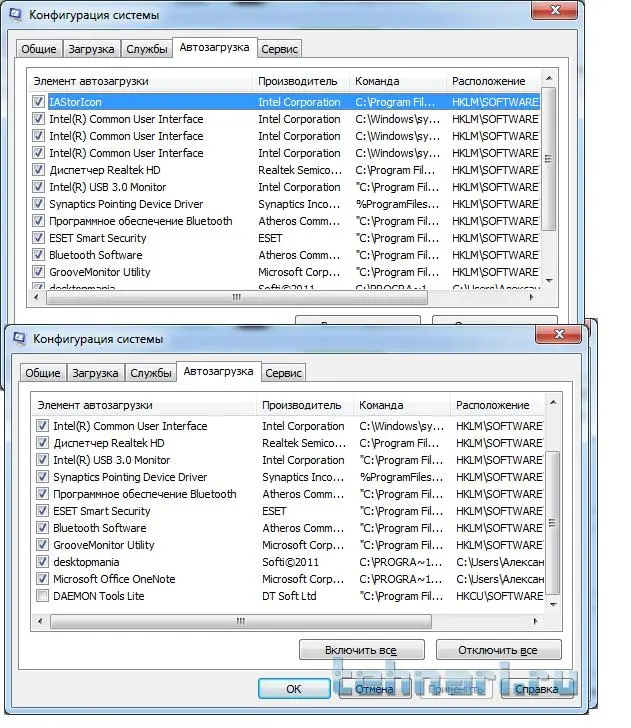Viewport: 631px width, 728px height.
Task: Click scroll down arrow in the upper window's list
Action: click(x=549, y=281)
